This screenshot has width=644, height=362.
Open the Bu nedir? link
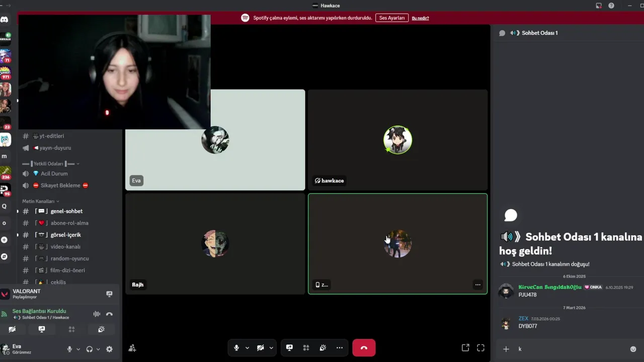coord(420,18)
